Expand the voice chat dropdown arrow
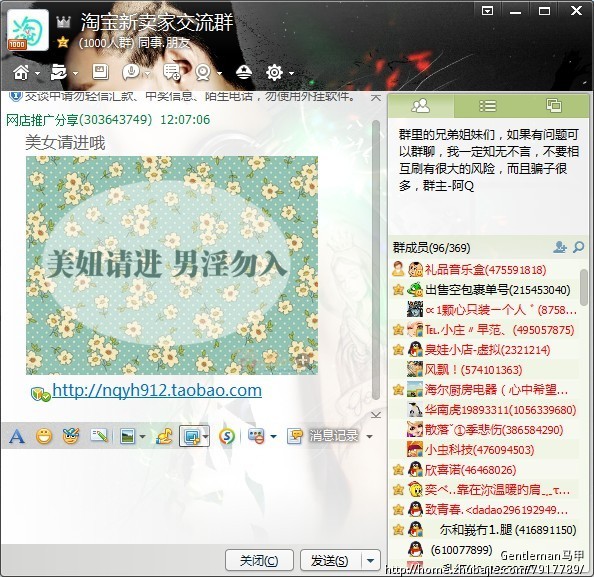This screenshot has width=594, height=577. click(147, 73)
